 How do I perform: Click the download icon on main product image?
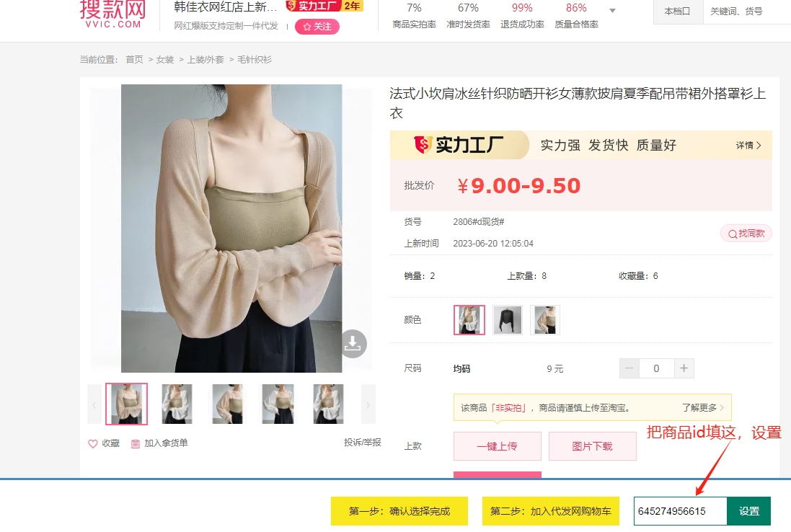(x=353, y=344)
